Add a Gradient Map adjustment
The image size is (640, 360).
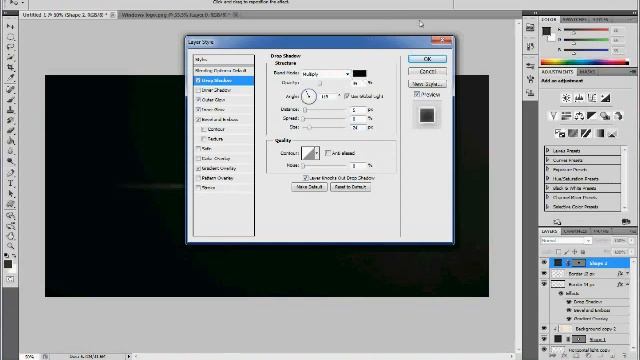pos(599,133)
